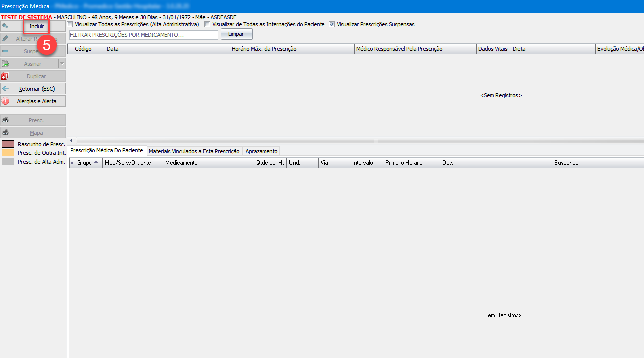
Task: Open the Aprazamento tab
Action: 261,151
